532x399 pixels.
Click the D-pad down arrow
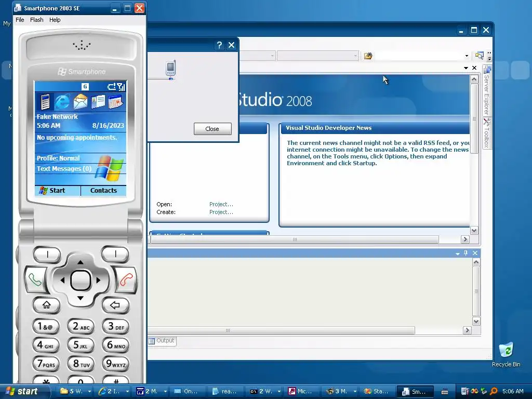tap(81, 298)
